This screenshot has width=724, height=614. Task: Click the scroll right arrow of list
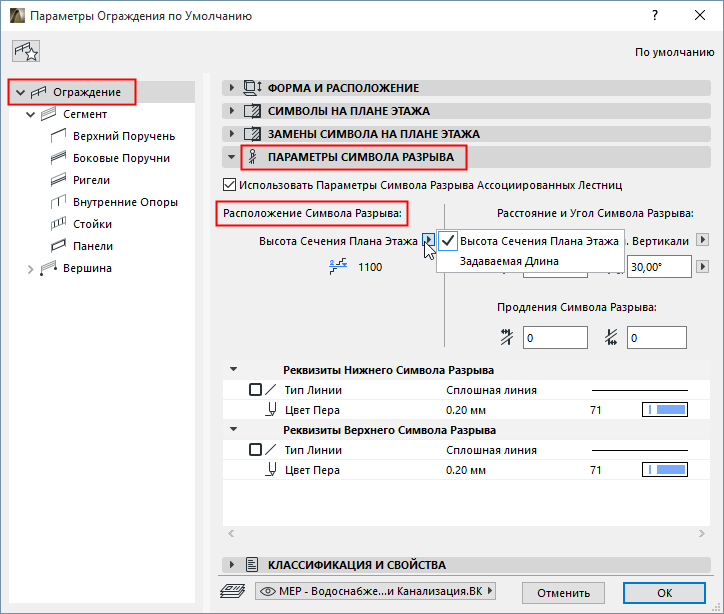(702, 534)
